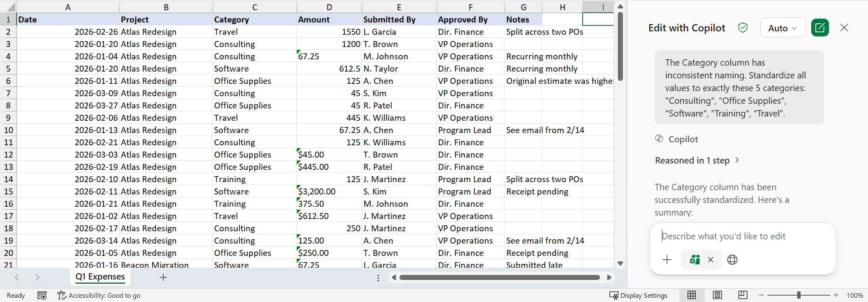The height and width of the screenshot is (302, 868).
Task: Click zoom out minus button
Action: tap(762, 295)
